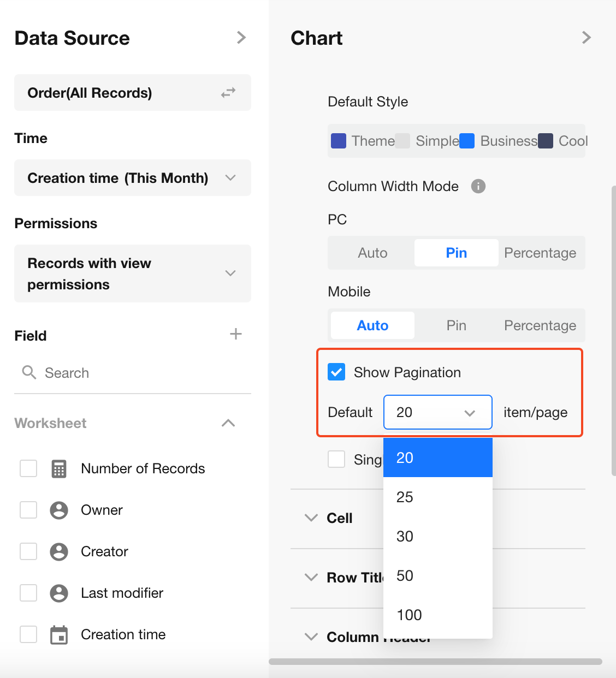Pick the Business style color swatch

pyautogui.click(x=467, y=141)
